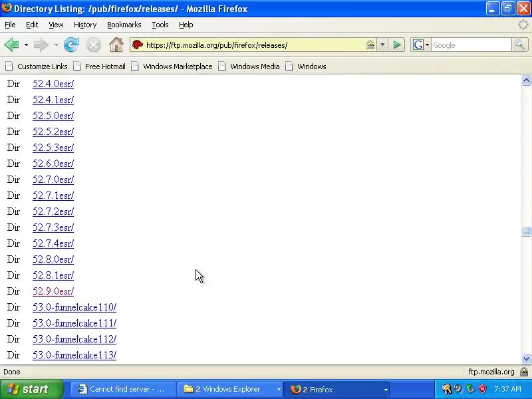Image resolution: width=532 pixels, height=399 pixels.
Task: Click the greyed-out Stop loading button
Action: (93, 45)
